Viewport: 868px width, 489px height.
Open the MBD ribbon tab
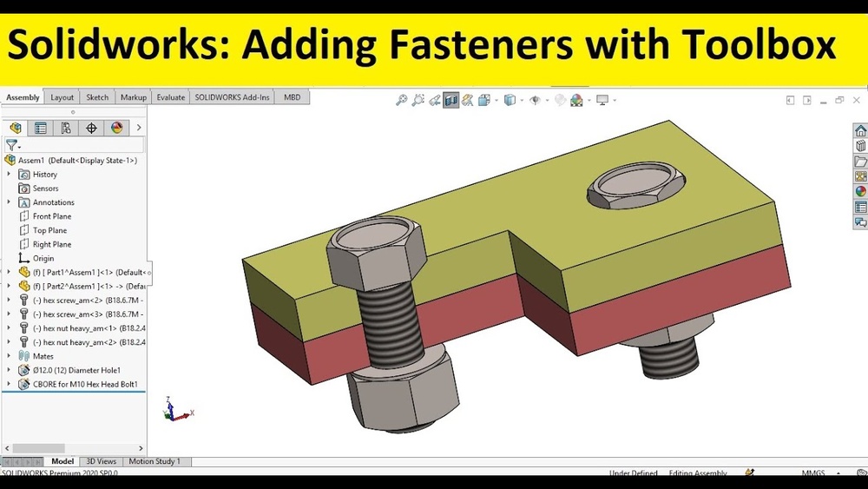tap(293, 97)
